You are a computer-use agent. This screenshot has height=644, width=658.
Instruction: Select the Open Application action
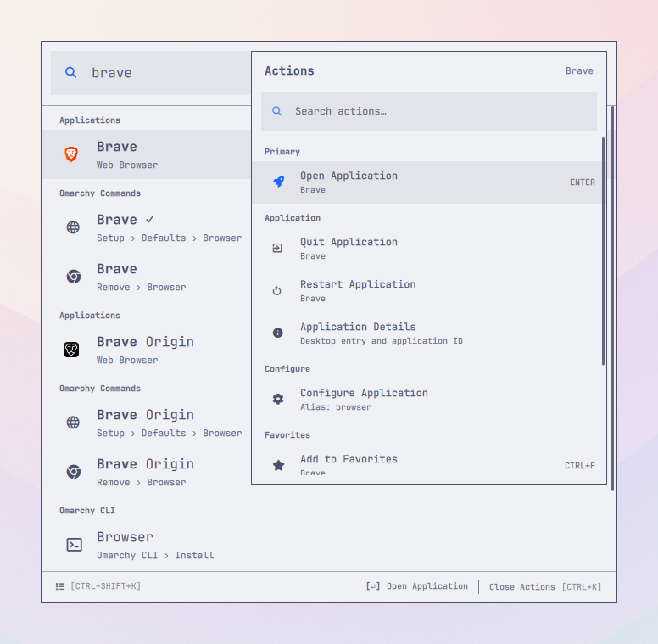427,182
